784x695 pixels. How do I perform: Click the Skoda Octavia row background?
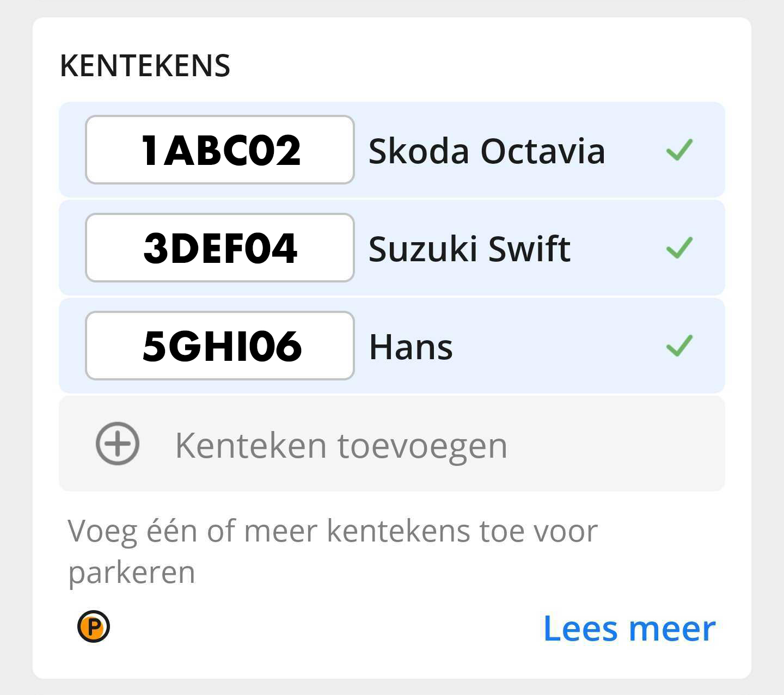tap(392, 150)
